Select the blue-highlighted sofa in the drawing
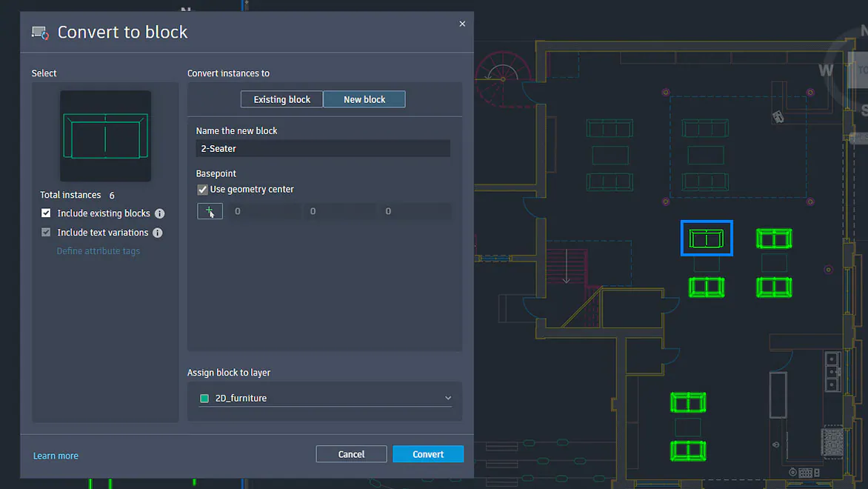Screen dimensions: 868x489 (x=707, y=239)
